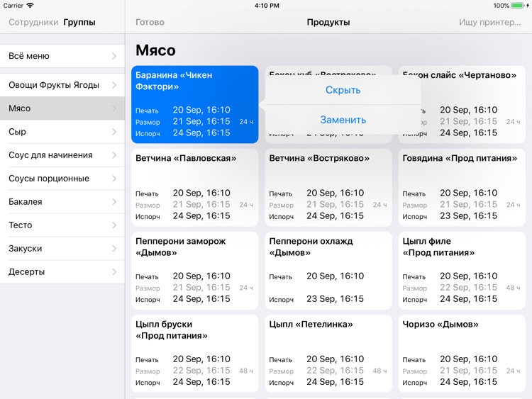Open the Бакалея group
The width and height of the screenshot is (532, 399).
[x=62, y=202]
